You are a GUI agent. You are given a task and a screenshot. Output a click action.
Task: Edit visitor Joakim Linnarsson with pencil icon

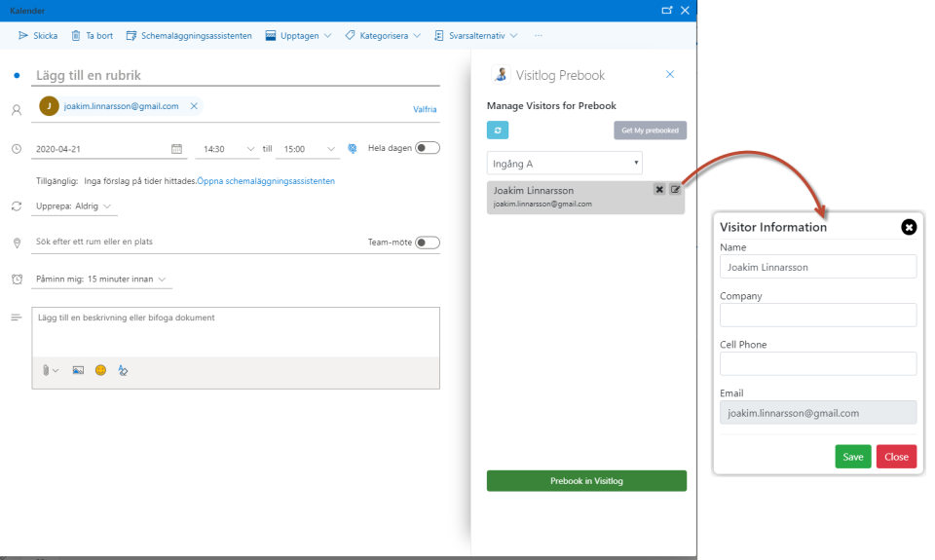[675, 189]
